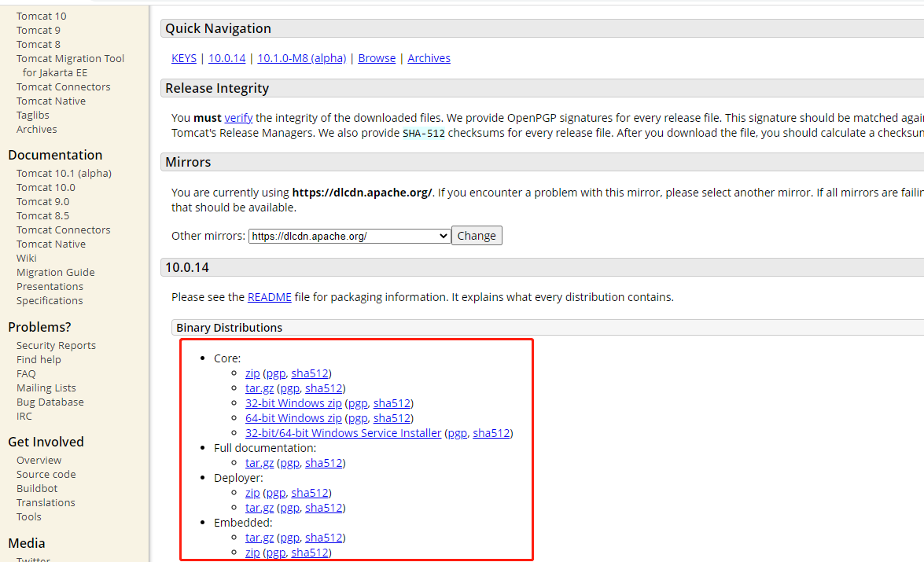This screenshot has width=924, height=562.
Task: Open Find help link
Action: click(39, 359)
